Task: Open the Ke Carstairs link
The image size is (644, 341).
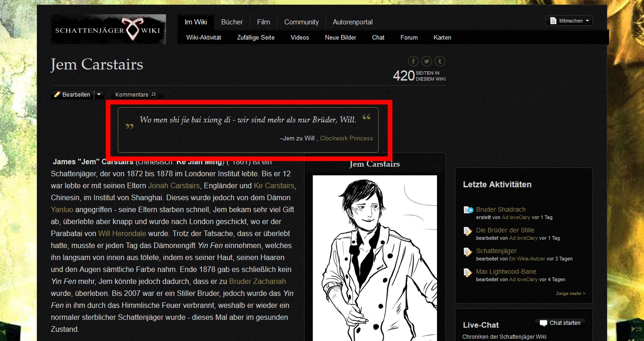Action: [274, 185]
